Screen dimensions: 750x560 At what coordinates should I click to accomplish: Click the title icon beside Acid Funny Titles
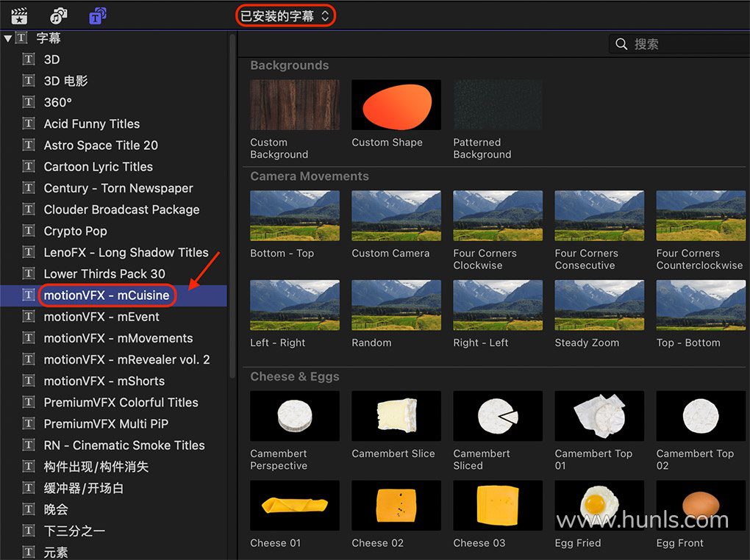point(29,123)
